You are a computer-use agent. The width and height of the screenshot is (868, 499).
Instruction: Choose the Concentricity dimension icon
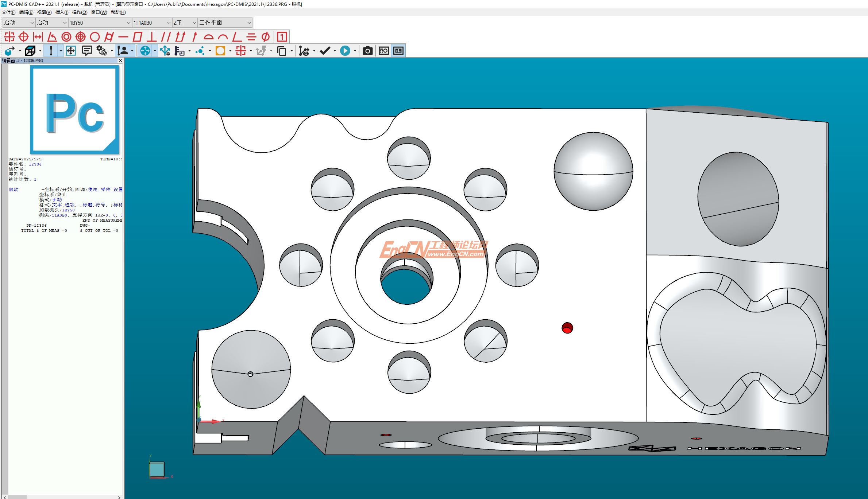(x=66, y=37)
